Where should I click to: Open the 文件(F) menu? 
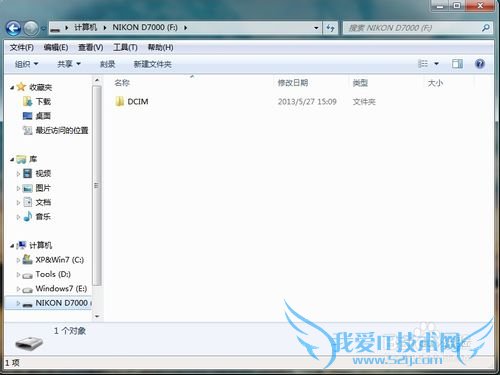22,48
